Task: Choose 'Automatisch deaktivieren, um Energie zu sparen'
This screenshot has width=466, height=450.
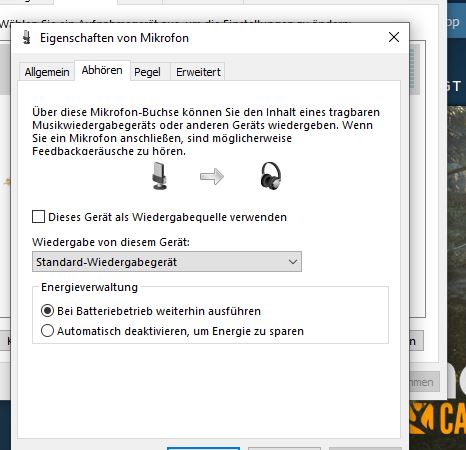Action: point(47,331)
